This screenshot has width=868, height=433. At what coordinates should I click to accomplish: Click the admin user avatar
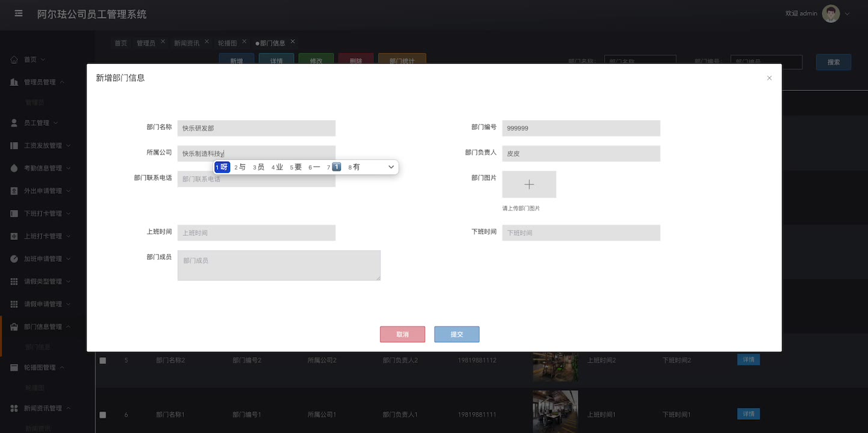pos(831,14)
